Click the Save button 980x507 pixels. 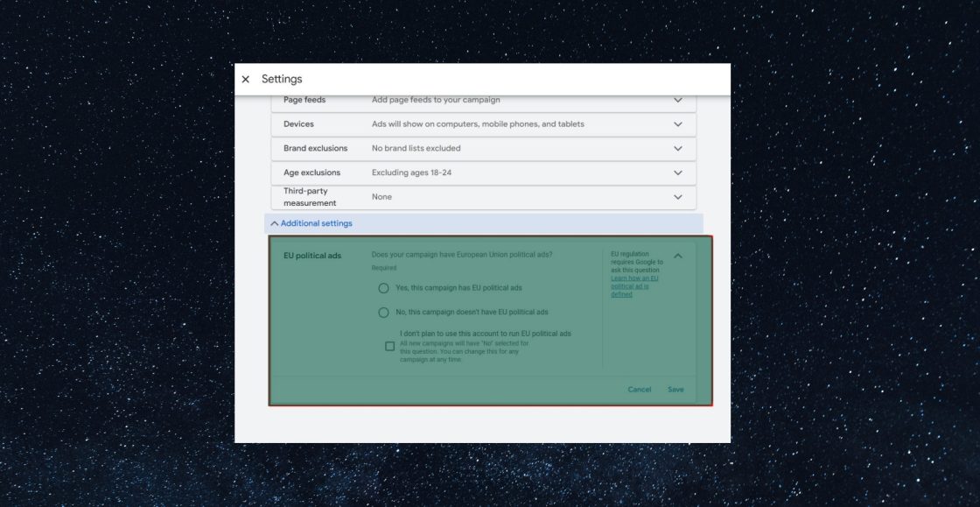click(675, 390)
